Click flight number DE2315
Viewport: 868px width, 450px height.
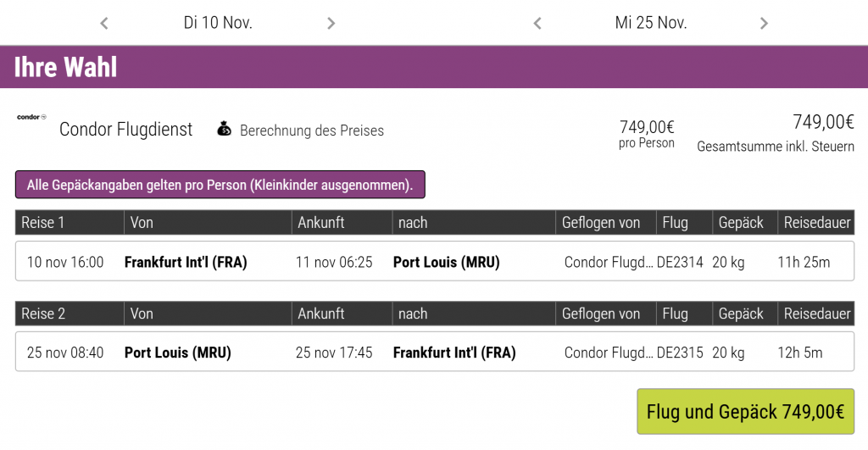tap(680, 353)
